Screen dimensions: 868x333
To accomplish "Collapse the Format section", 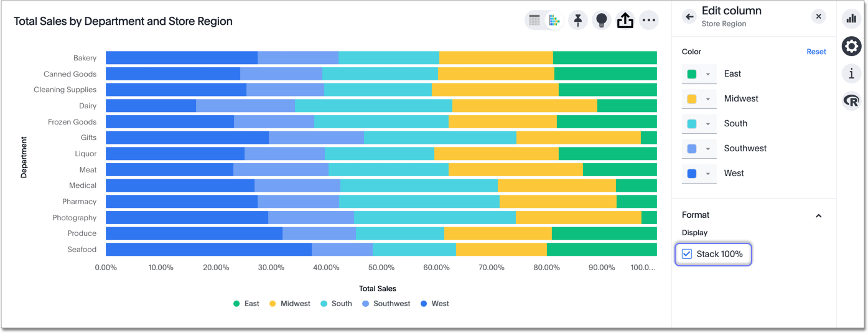I will coord(819,215).
